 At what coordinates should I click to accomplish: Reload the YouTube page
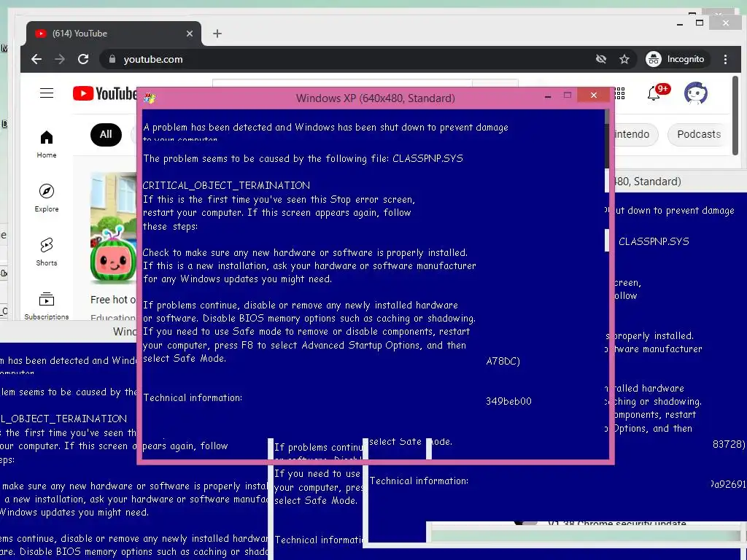pyautogui.click(x=83, y=59)
